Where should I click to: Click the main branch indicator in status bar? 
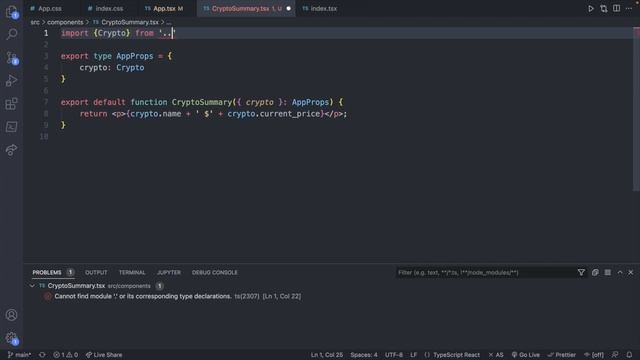pyautogui.click(x=19, y=355)
